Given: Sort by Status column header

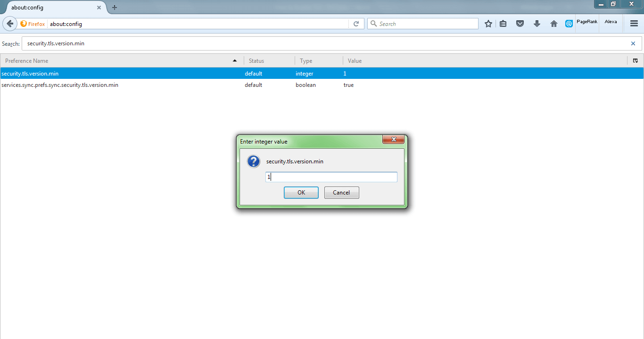Looking at the screenshot, I should [x=269, y=60].
